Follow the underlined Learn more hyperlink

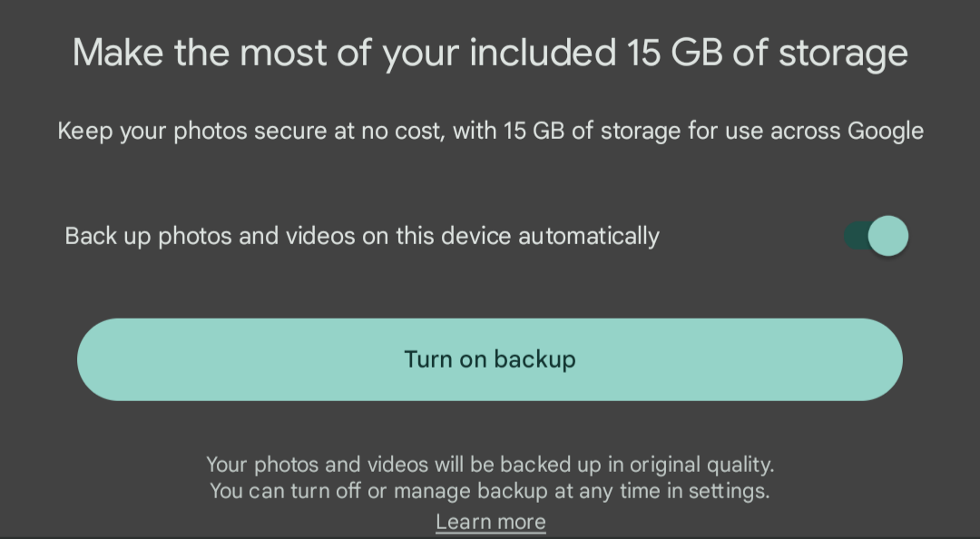[491, 522]
